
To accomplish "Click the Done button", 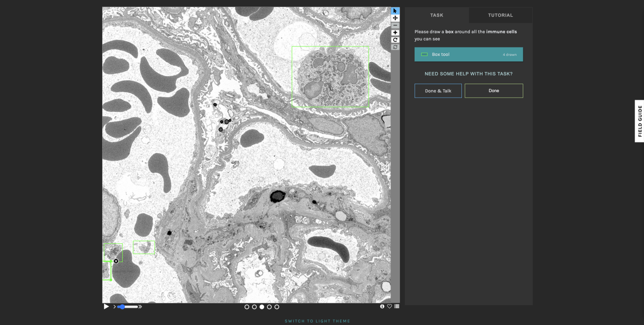I will [494, 91].
